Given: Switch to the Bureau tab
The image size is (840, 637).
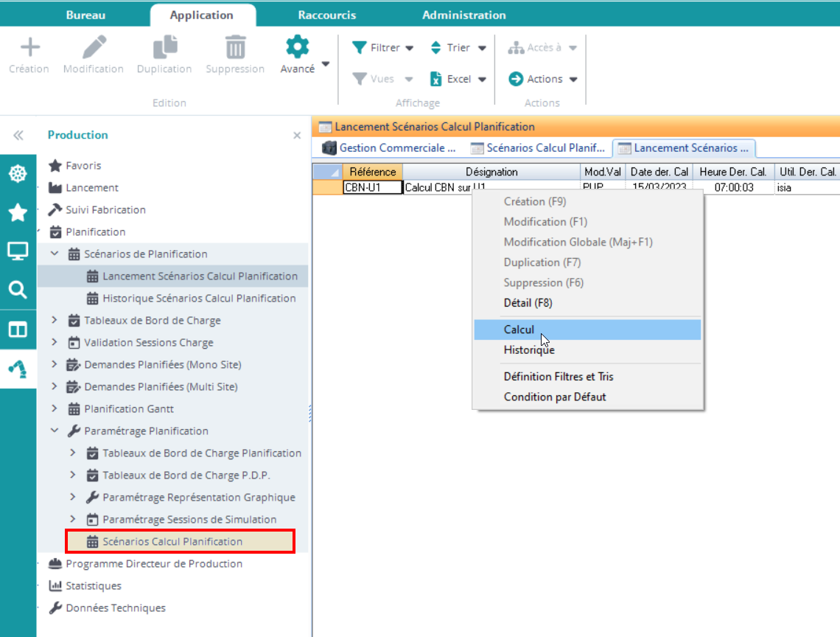Looking at the screenshot, I should [x=85, y=15].
